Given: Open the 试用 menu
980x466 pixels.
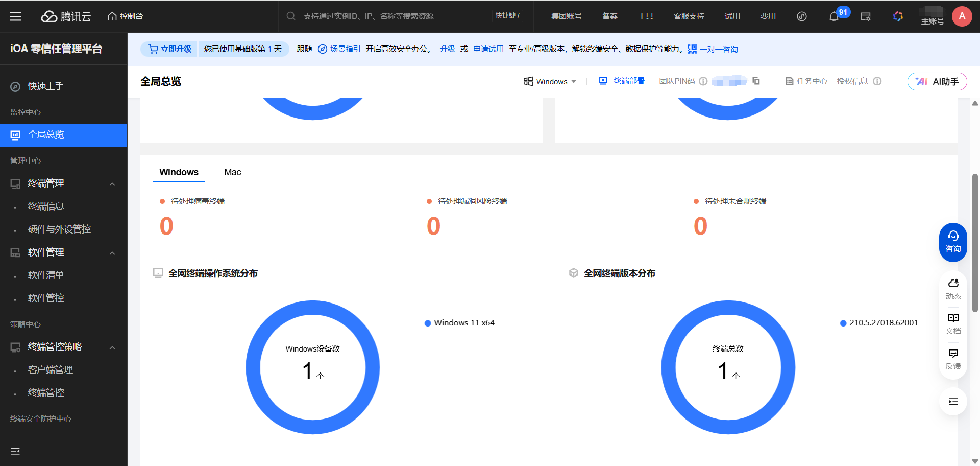Looking at the screenshot, I should click(x=732, y=16).
